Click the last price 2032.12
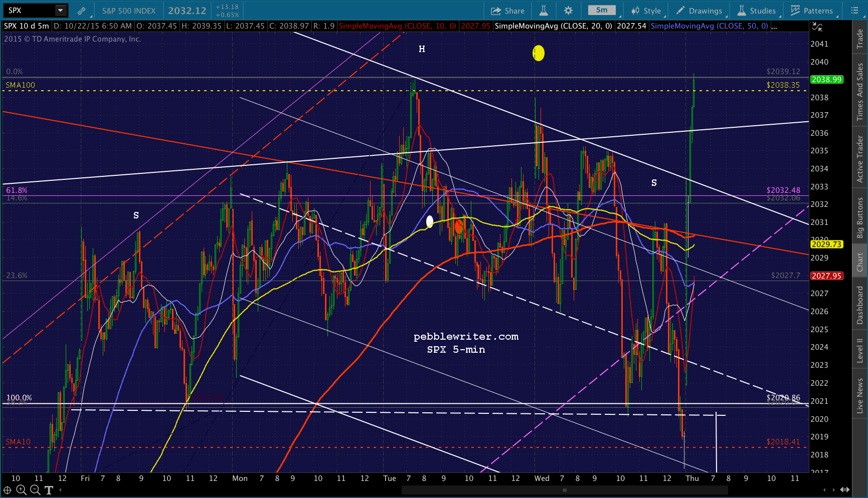 click(187, 11)
